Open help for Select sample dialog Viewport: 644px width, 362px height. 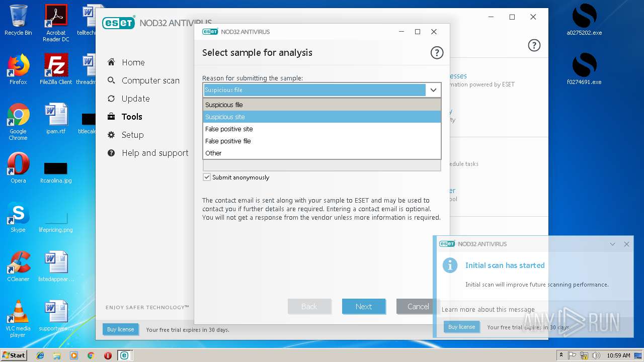pos(437,53)
